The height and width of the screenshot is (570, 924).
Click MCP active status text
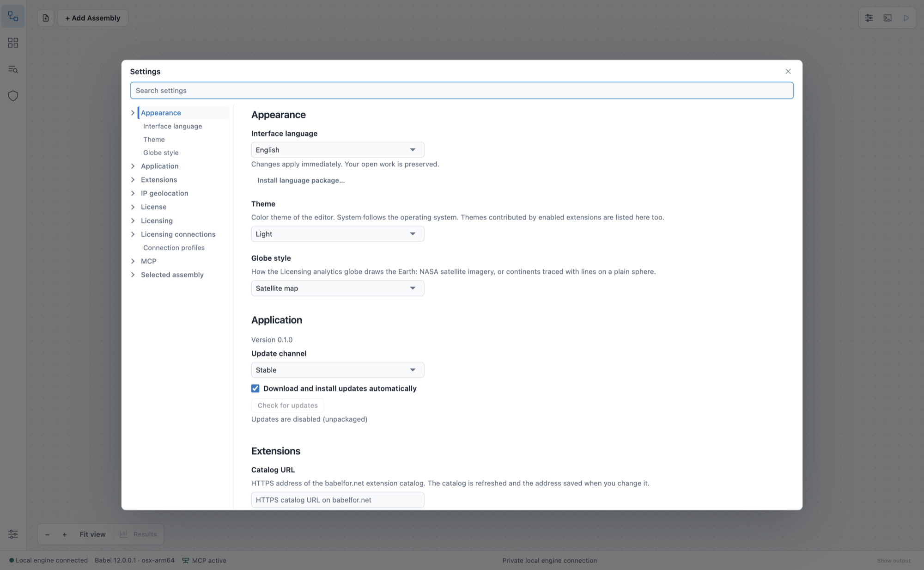[x=209, y=560]
